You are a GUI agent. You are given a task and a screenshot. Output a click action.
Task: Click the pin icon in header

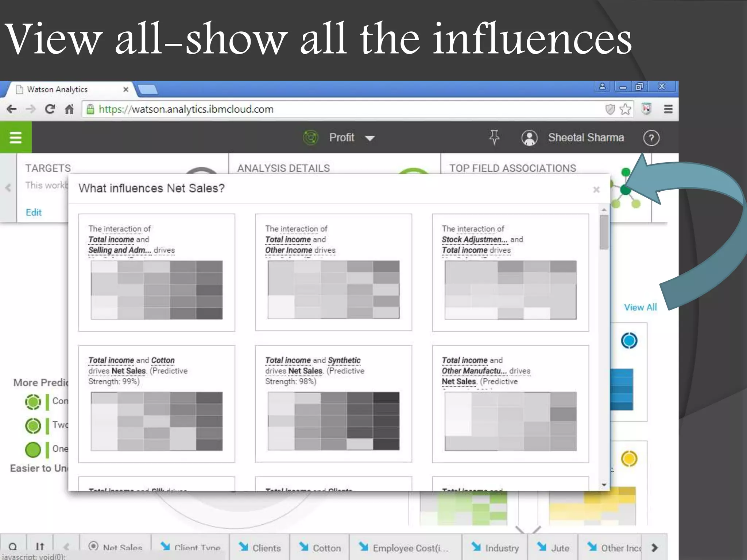click(494, 137)
